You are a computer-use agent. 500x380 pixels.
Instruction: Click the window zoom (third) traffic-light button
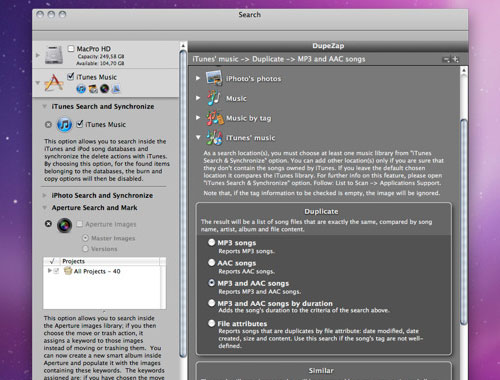(x=62, y=15)
